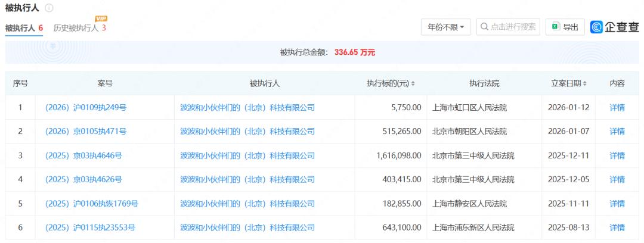Switch to 历史被执行人 tab
This screenshot has height=243, width=644.
coord(80,28)
